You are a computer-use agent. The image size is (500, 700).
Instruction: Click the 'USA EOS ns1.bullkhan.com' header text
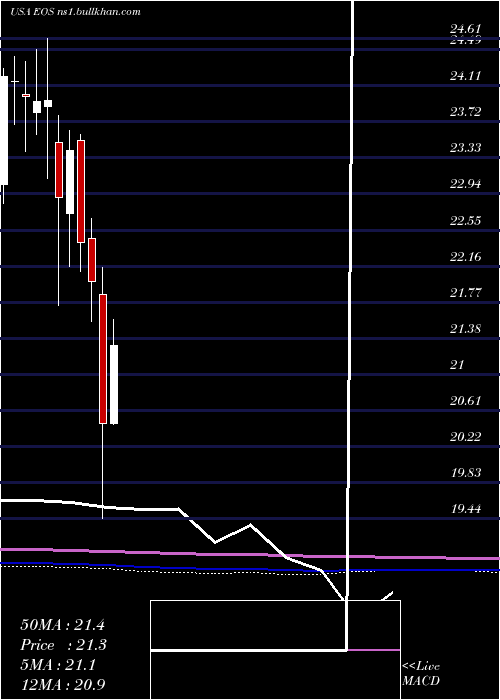coord(75,12)
